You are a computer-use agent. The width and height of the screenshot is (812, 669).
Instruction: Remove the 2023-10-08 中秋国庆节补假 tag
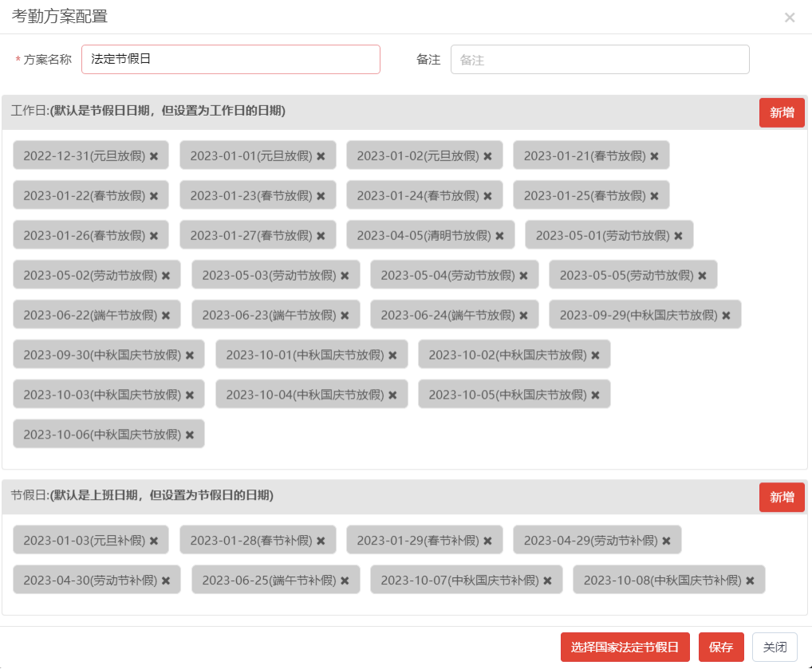point(750,580)
